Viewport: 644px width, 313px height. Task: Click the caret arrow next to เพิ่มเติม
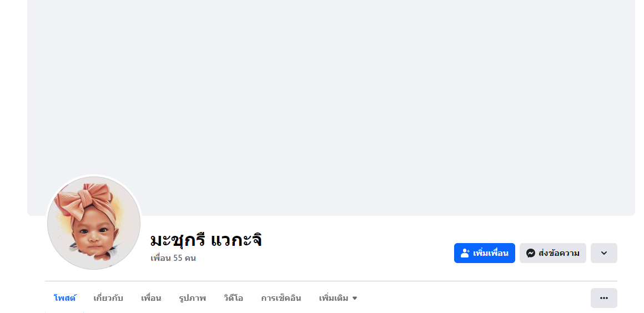(x=355, y=299)
